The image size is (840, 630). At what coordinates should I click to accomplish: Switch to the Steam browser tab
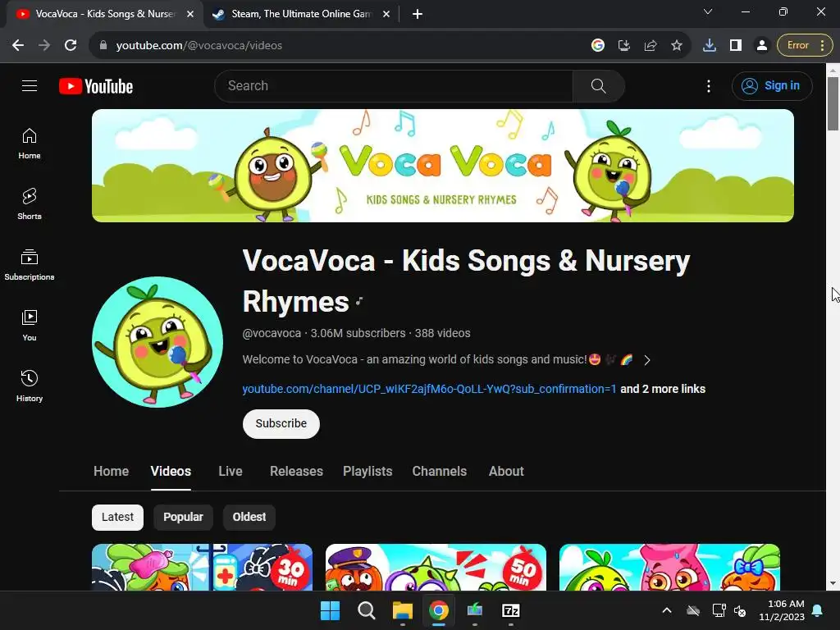click(x=300, y=14)
